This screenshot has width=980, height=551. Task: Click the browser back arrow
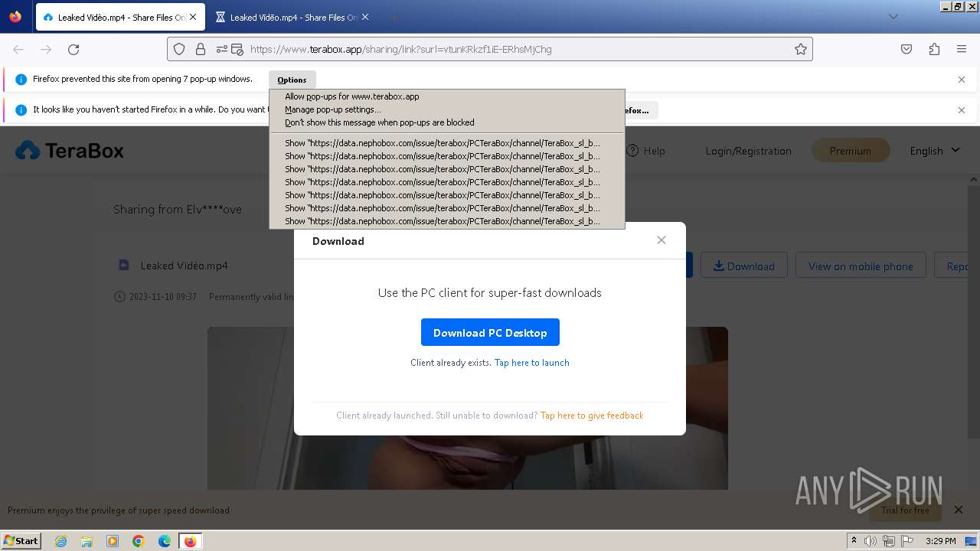18,49
